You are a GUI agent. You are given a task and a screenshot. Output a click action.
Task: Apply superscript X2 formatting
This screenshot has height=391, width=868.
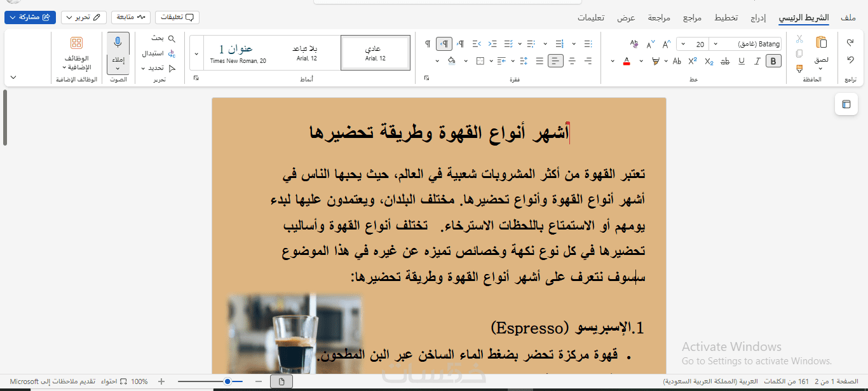point(693,61)
